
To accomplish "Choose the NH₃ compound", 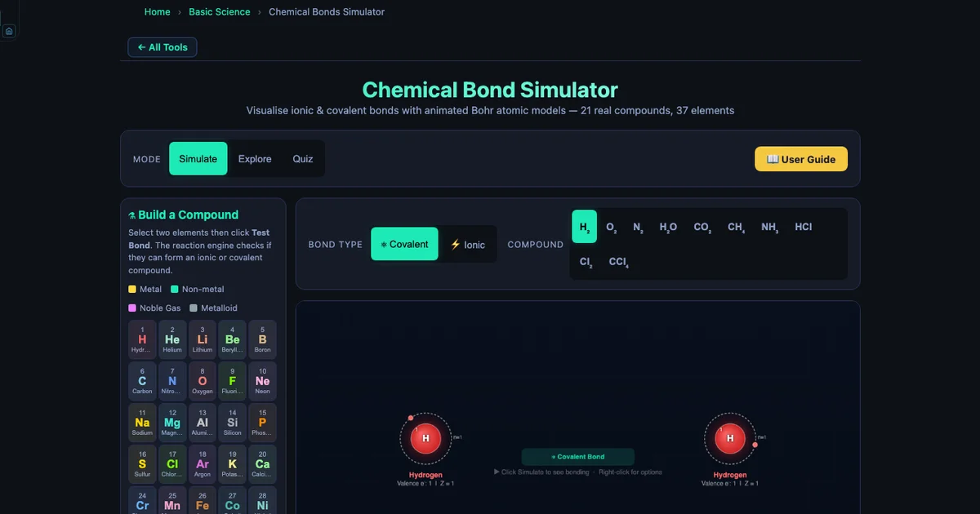I will tap(770, 227).
